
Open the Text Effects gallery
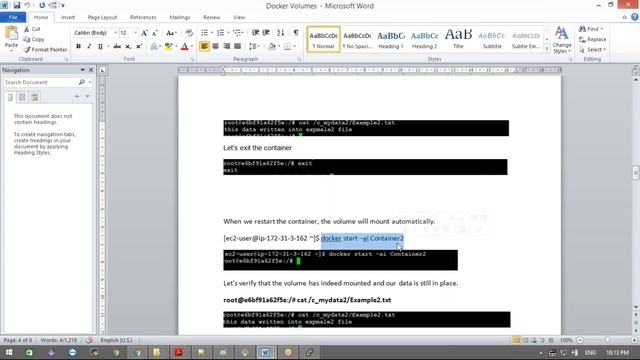[x=153, y=47]
